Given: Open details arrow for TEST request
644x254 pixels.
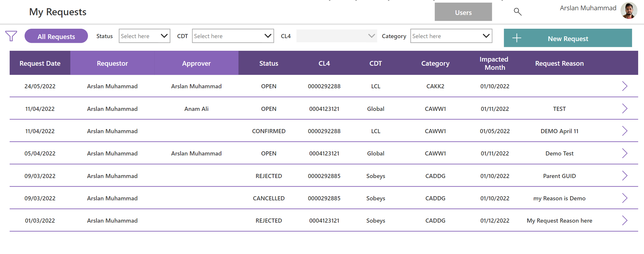Looking at the screenshot, I should click(625, 109).
